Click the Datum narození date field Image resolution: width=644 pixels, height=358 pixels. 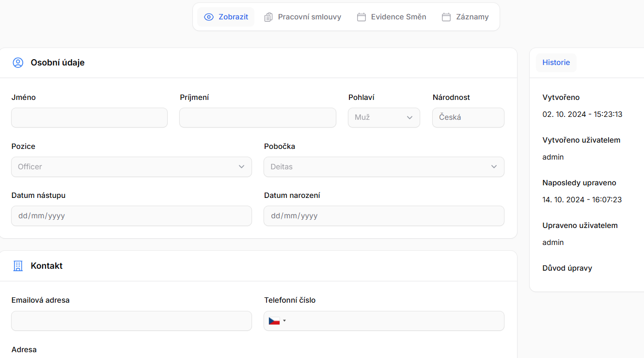384,216
